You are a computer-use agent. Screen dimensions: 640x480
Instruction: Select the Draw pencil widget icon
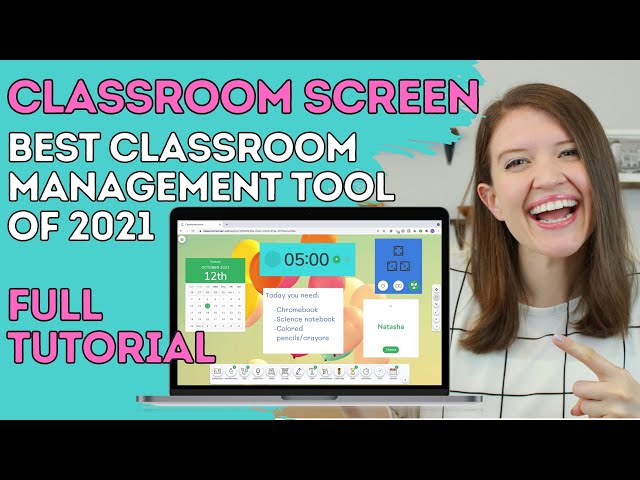tap(298, 371)
